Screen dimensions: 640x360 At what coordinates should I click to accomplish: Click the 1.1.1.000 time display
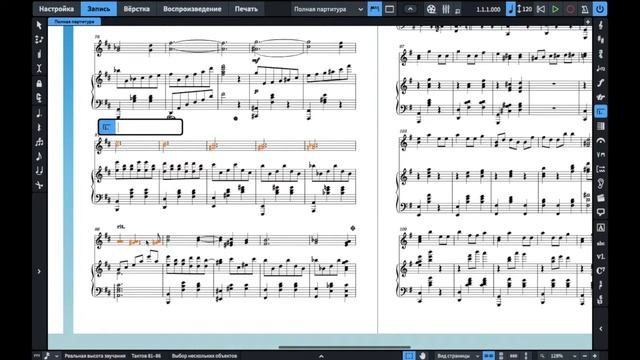click(x=488, y=9)
